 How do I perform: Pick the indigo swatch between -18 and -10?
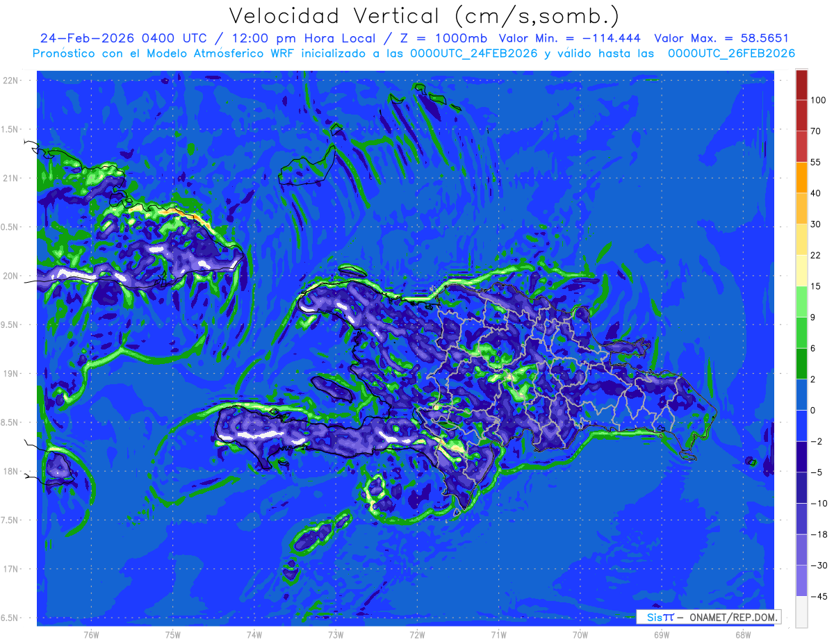tap(801, 518)
